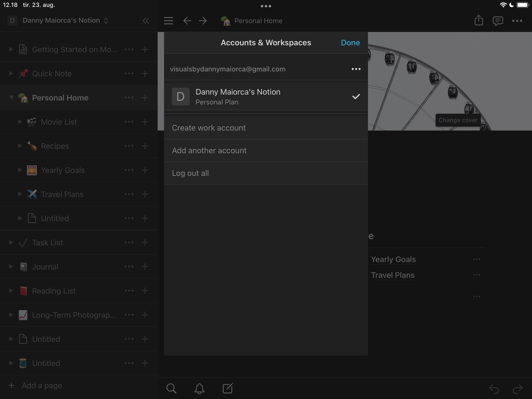This screenshot has width=532, height=399.
Task: Go back with the left arrow
Action: [x=187, y=21]
